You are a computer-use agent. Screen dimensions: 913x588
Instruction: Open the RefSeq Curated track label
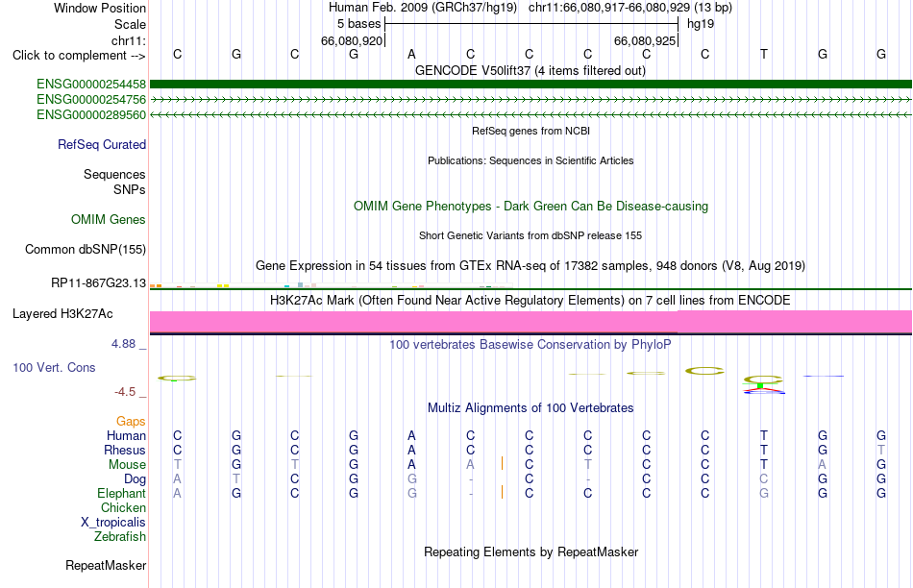coord(102,144)
